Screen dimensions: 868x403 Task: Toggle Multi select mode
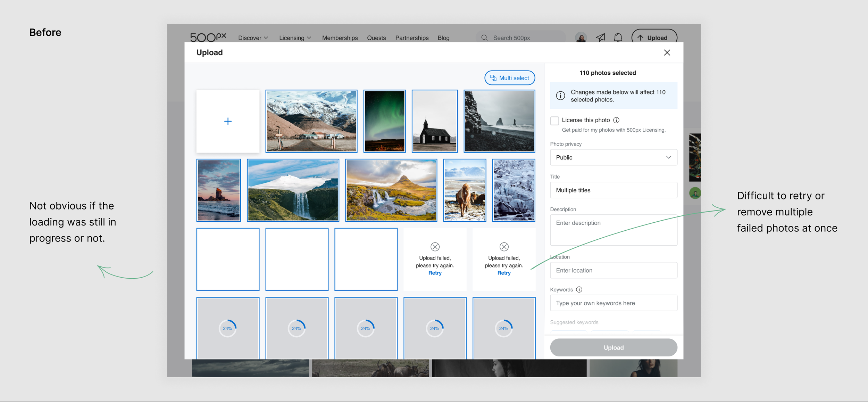click(510, 78)
